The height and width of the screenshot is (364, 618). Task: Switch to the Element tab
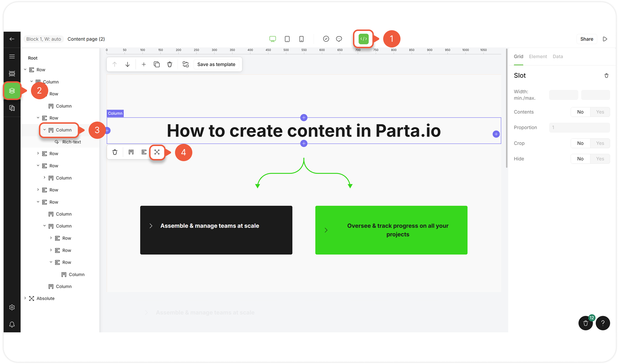(x=538, y=56)
